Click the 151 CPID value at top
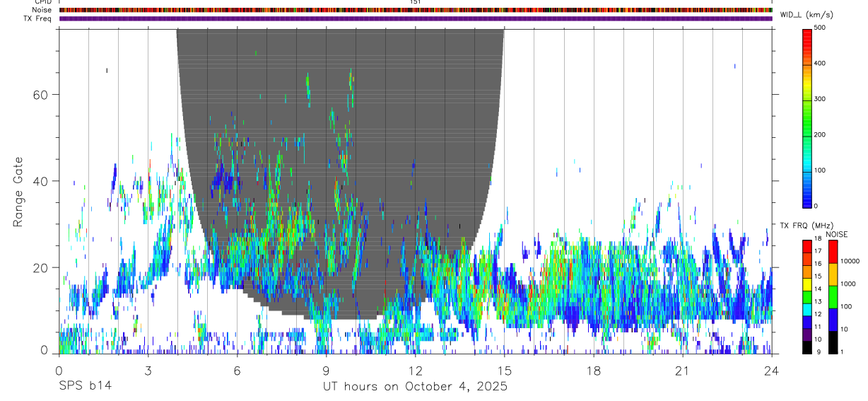The image size is (868, 401). click(416, 2)
